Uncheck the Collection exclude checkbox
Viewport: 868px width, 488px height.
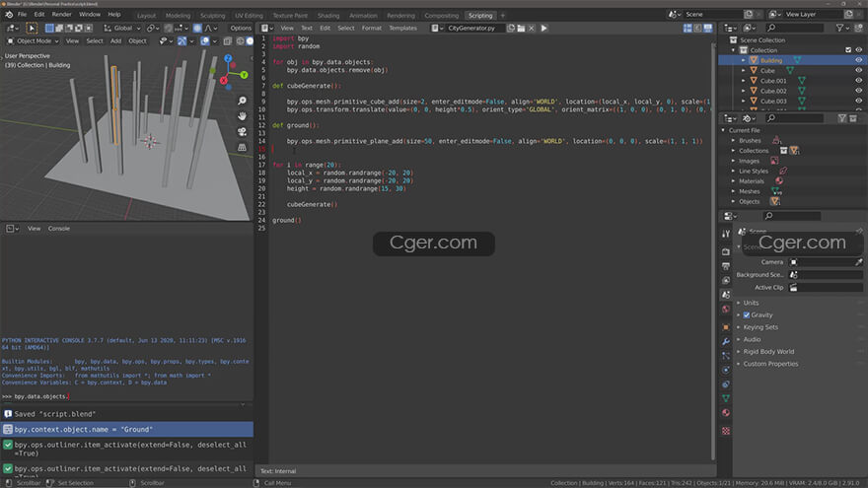point(848,50)
